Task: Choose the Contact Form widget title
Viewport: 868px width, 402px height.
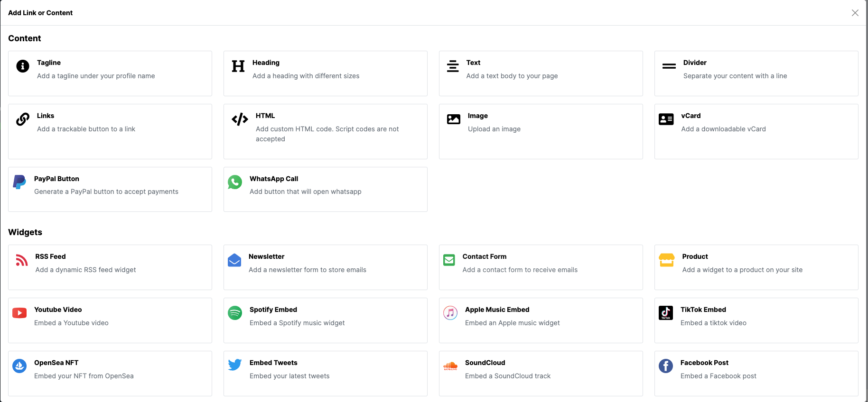Action: tap(485, 256)
